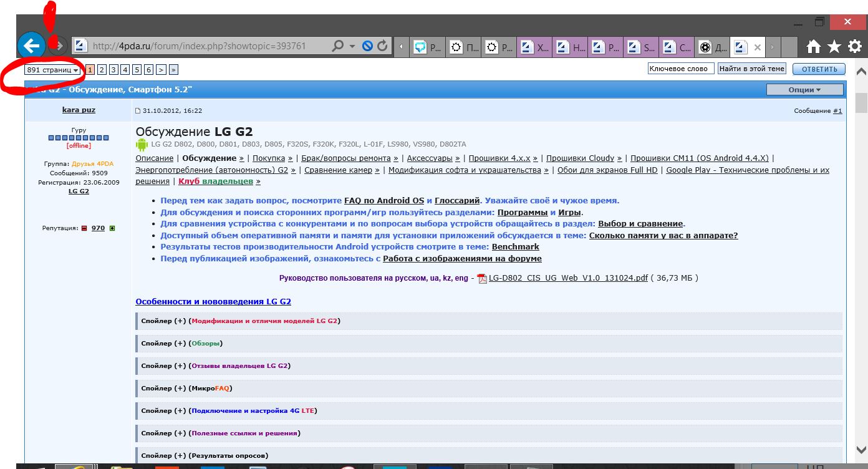Image resolution: width=868 pixels, height=469 pixels.
Task: Go to forum page 3
Action: tap(113, 70)
